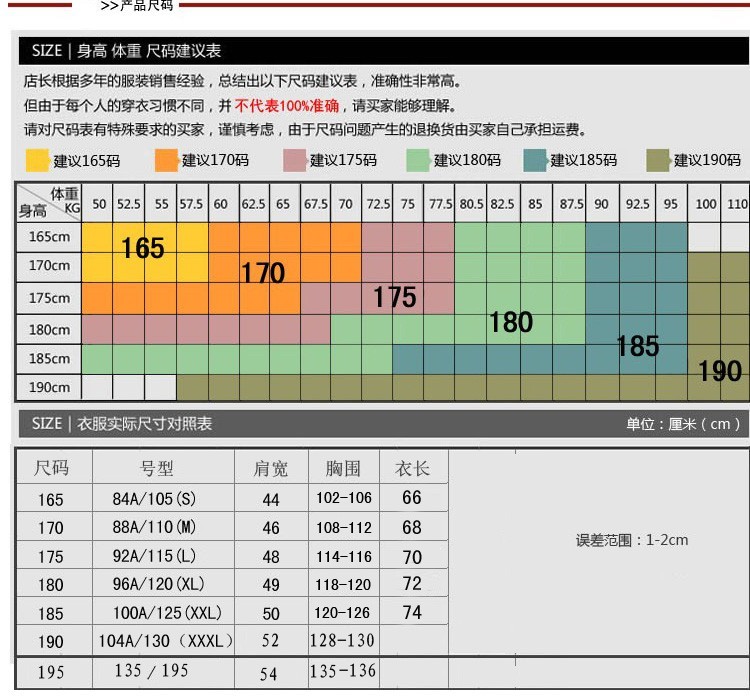Click the large 180 label in chart
Viewport: 750px width, 700px height.
[510, 322]
